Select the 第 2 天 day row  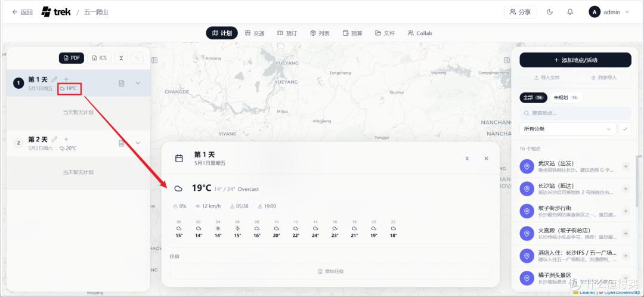click(79, 143)
